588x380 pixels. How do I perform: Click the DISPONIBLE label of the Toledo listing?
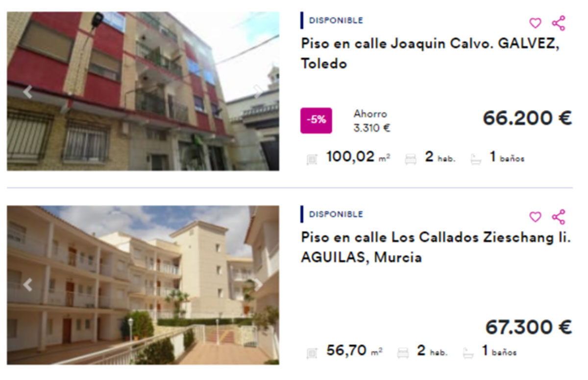point(336,21)
